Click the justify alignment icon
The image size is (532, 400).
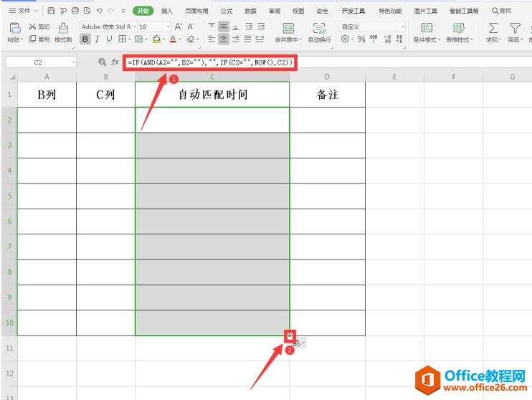(247, 39)
